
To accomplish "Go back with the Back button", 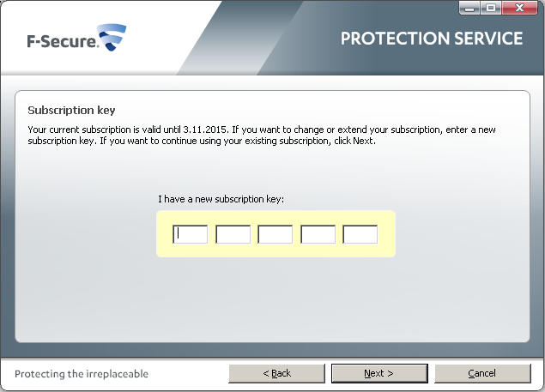I will coord(276,373).
